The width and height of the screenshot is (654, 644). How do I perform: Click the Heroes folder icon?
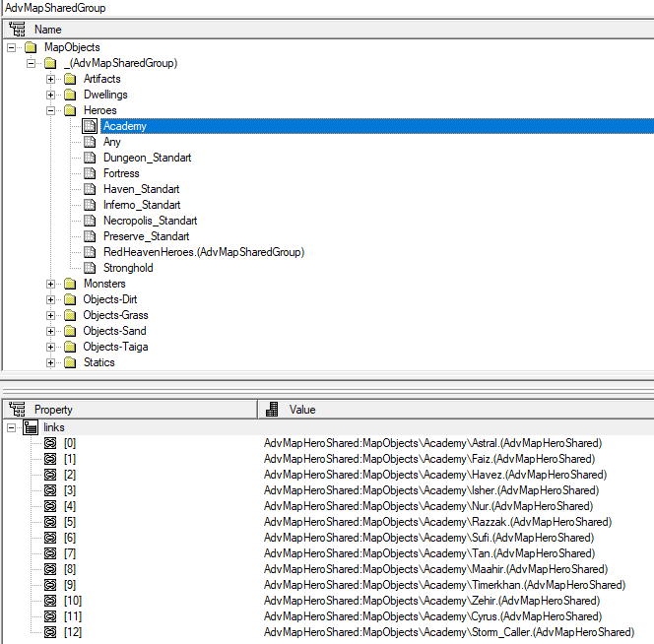point(70,110)
